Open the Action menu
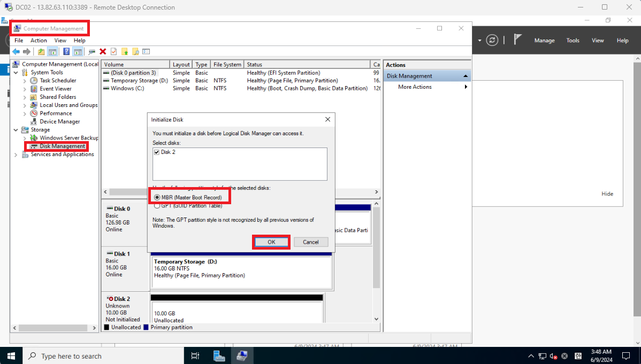 click(x=39, y=41)
